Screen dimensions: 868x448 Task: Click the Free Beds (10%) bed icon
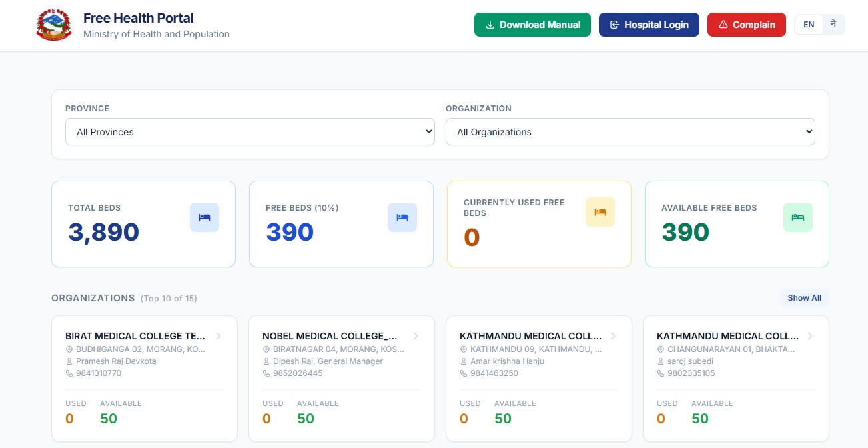coord(402,217)
